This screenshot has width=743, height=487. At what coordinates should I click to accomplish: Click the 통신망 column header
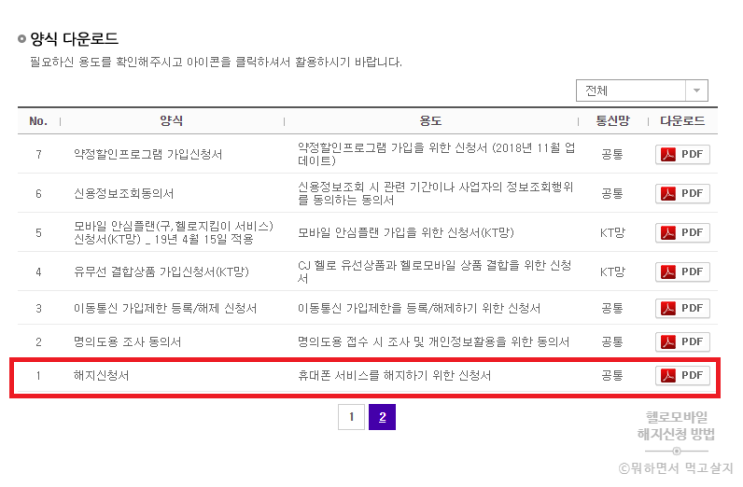pos(612,121)
